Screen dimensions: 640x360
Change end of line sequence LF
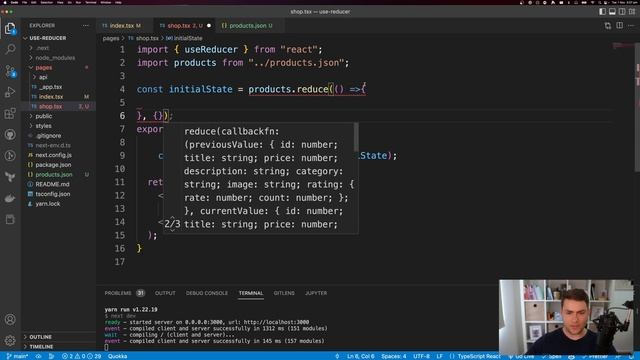pyautogui.click(x=440, y=356)
